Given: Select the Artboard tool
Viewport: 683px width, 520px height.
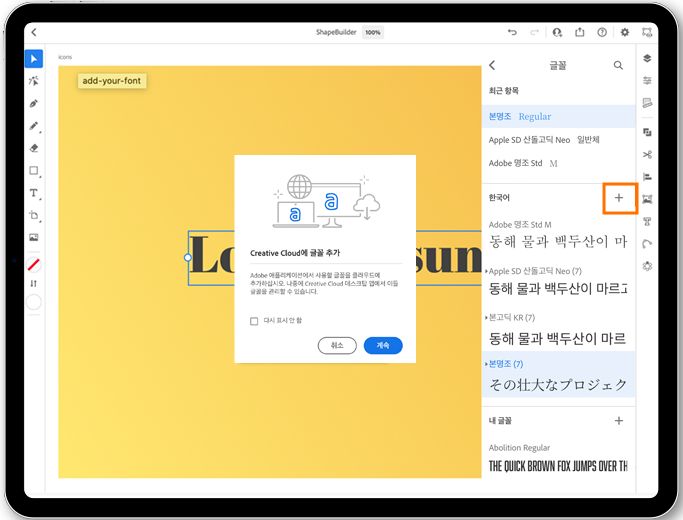Looking at the screenshot, I should (x=34, y=215).
